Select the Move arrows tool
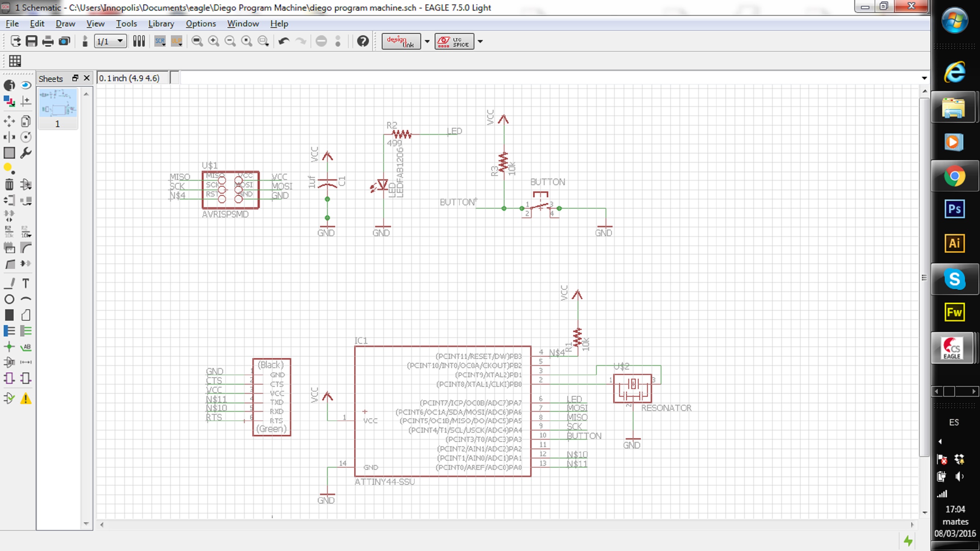Viewport: 980px width, 551px height. (x=9, y=121)
